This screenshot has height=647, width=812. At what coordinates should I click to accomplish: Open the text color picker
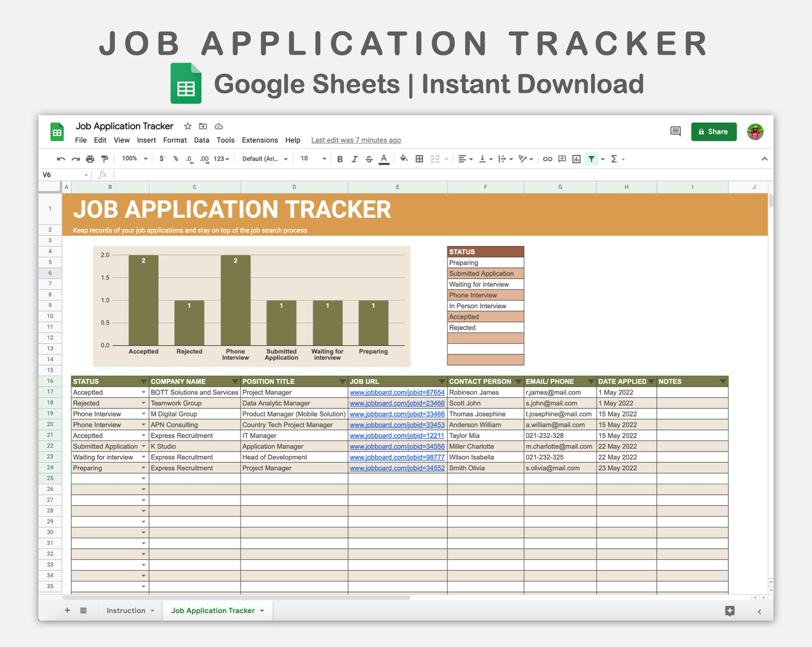point(384,159)
